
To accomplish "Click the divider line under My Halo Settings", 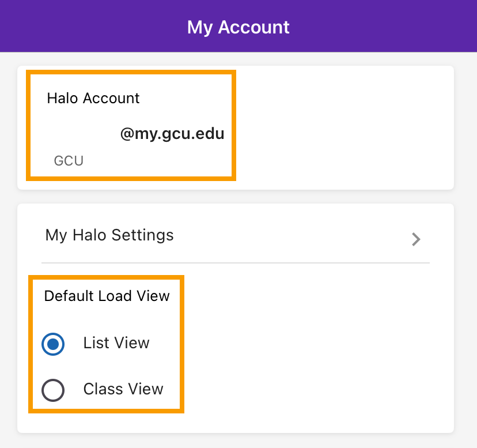I will (x=236, y=263).
